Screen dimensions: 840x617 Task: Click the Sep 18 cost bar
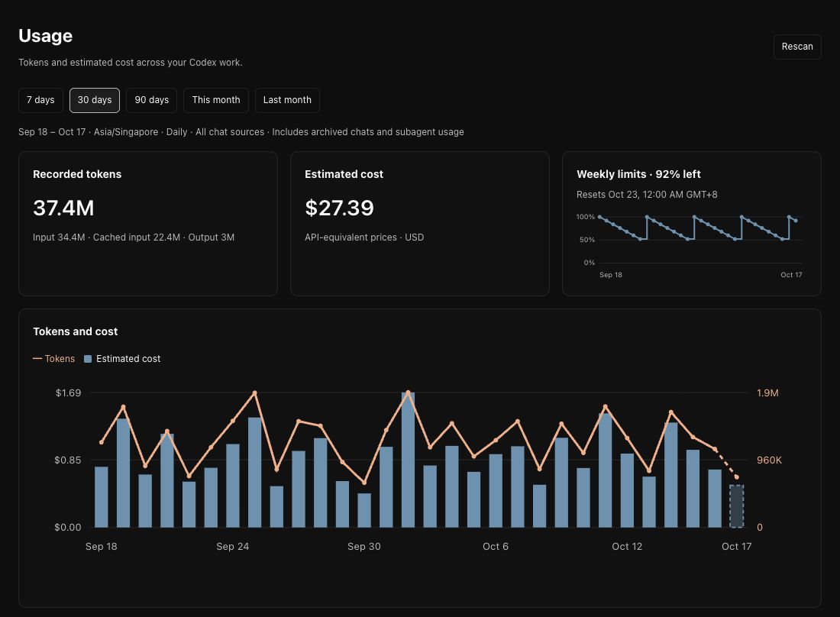(x=102, y=497)
